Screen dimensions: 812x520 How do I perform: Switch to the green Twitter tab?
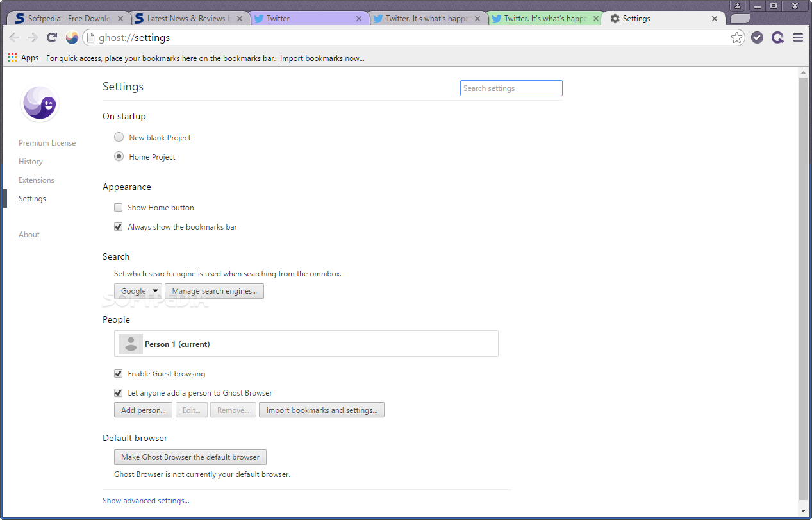tap(546, 19)
